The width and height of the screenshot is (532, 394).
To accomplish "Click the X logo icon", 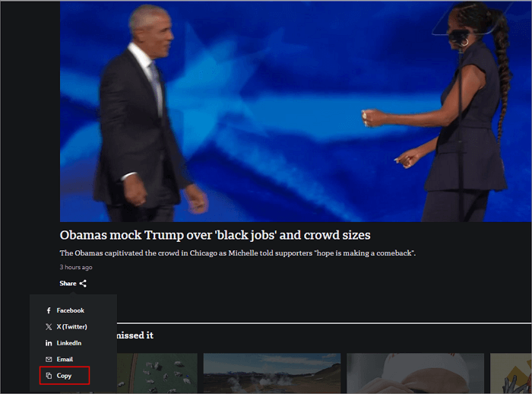I will pos(49,327).
